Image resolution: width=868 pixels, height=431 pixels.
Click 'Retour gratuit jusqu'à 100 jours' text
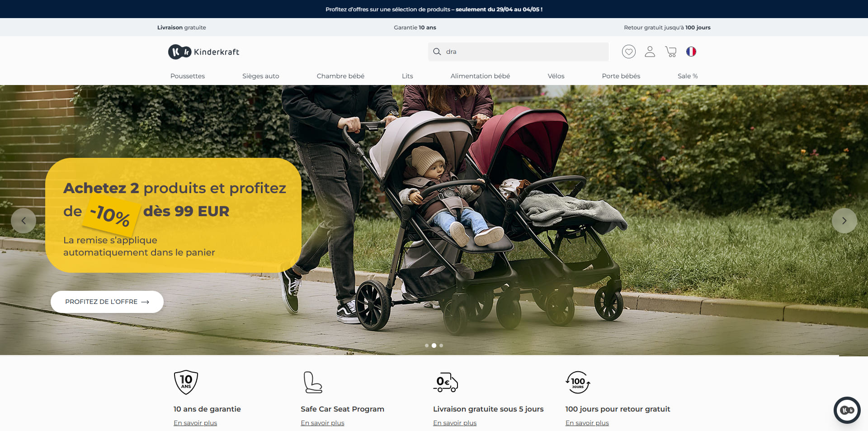click(667, 28)
